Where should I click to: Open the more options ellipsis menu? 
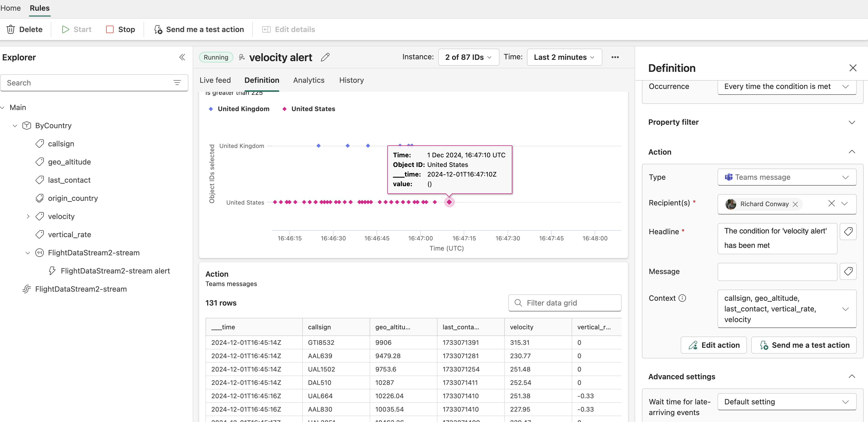[615, 57]
